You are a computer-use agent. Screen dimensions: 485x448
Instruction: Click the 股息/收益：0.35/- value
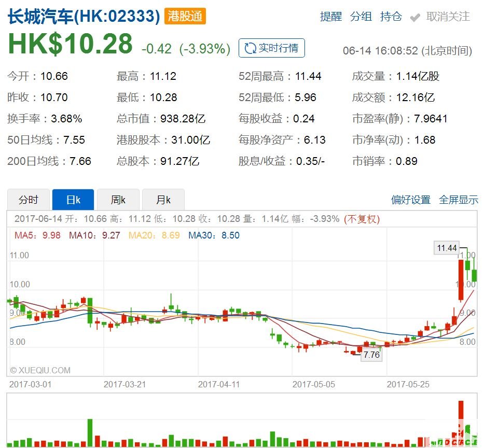point(282,161)
